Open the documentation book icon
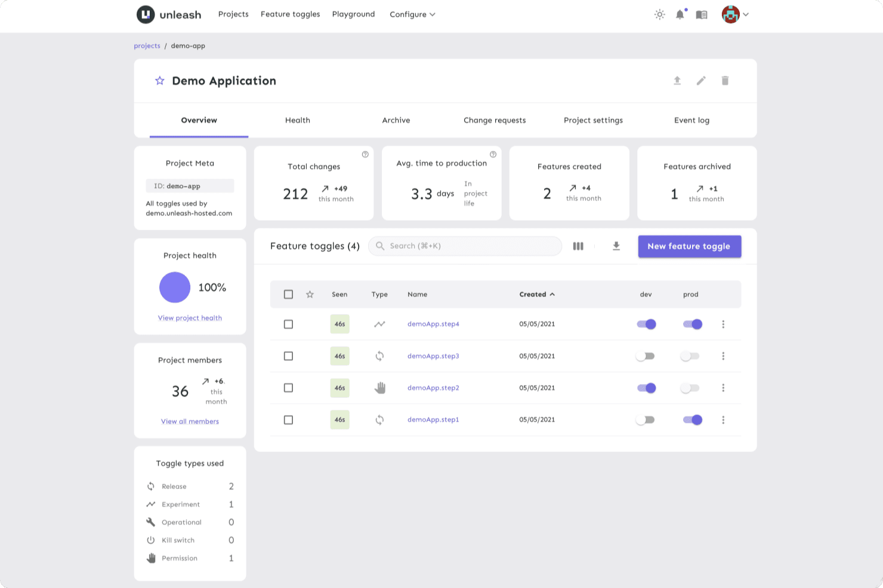 pos(702,14)
